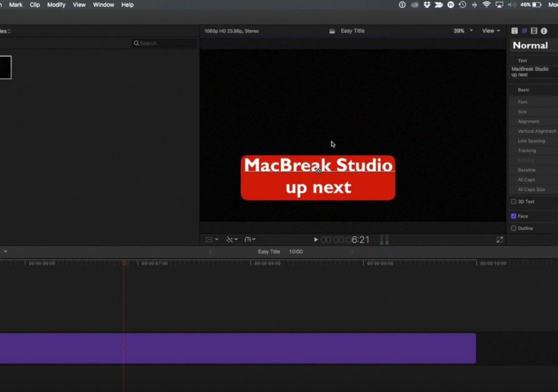558x392 pixels.
Task: Click the Vertical Alignment parameter row
Action: 533,131
